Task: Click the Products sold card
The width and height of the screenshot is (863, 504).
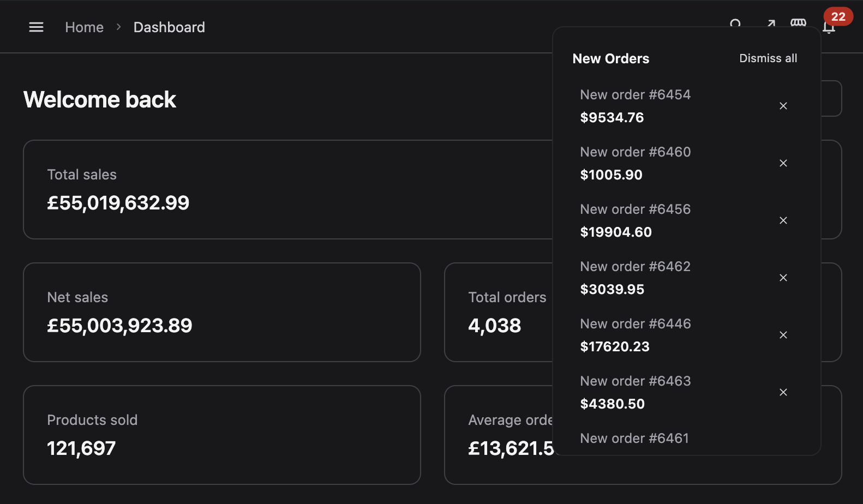Action: [221, 435]
